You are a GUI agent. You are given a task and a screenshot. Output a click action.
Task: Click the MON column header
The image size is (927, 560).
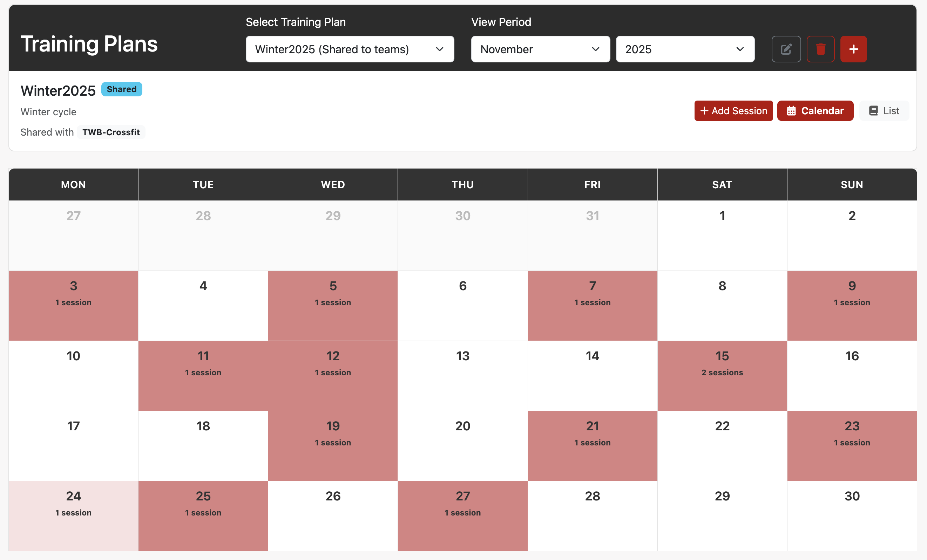(73, 185)
